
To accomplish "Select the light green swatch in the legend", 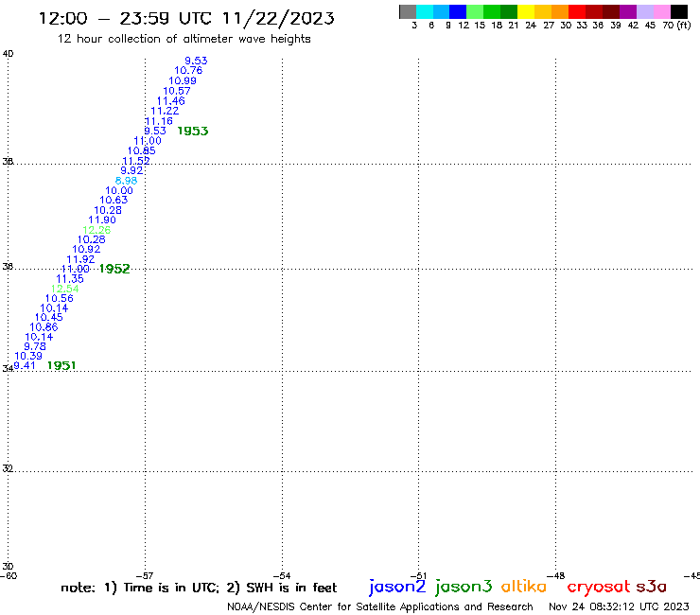I will tap(475, 11).
